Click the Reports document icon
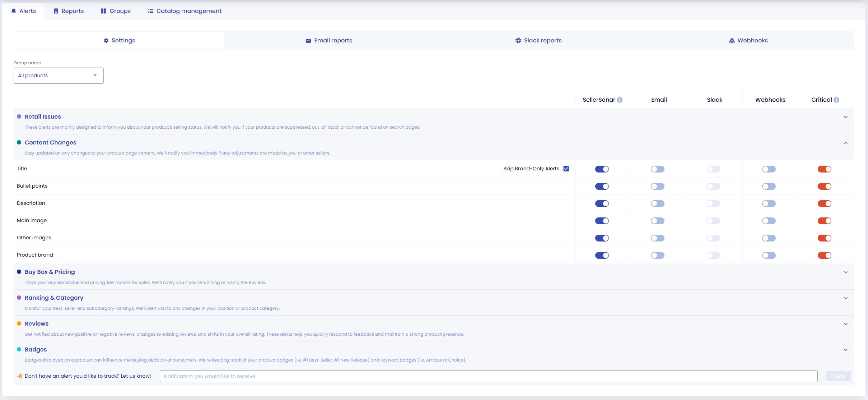The image size is (868, 400). tap(56, 11)
